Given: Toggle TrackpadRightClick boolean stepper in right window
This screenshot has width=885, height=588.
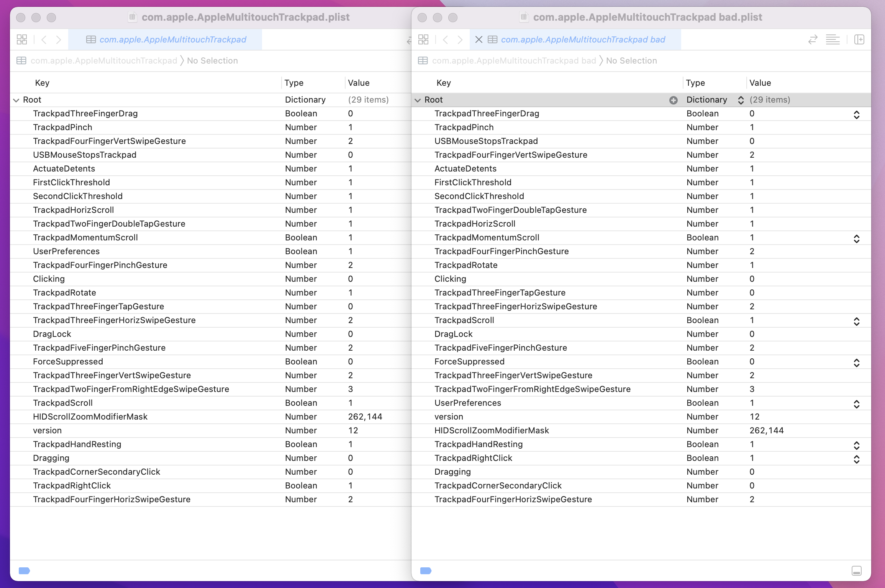Looking at the screenshot, I should point(857,459).
